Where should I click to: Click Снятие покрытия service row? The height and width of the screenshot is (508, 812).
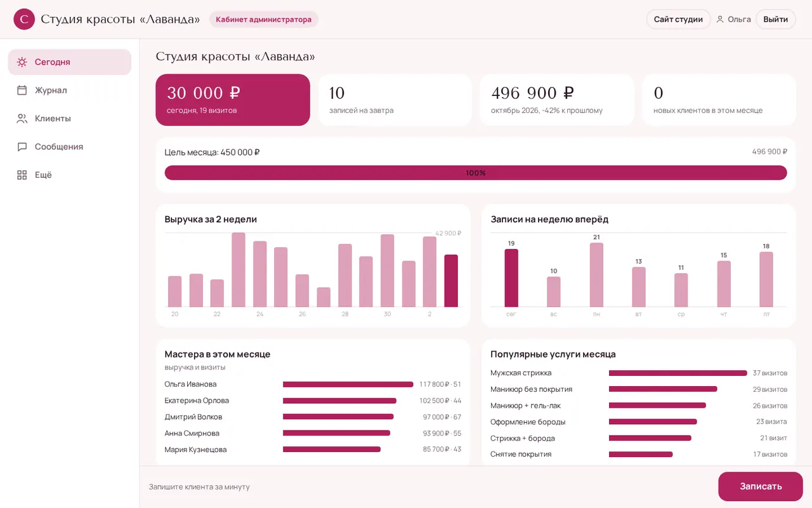(x=639, y=454)
